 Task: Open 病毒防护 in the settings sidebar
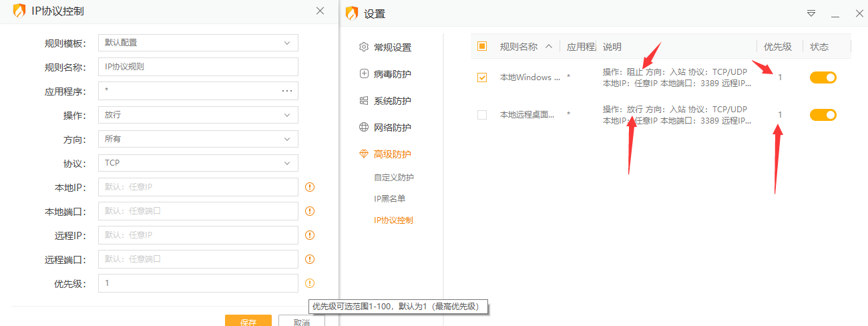click(392, 74)
